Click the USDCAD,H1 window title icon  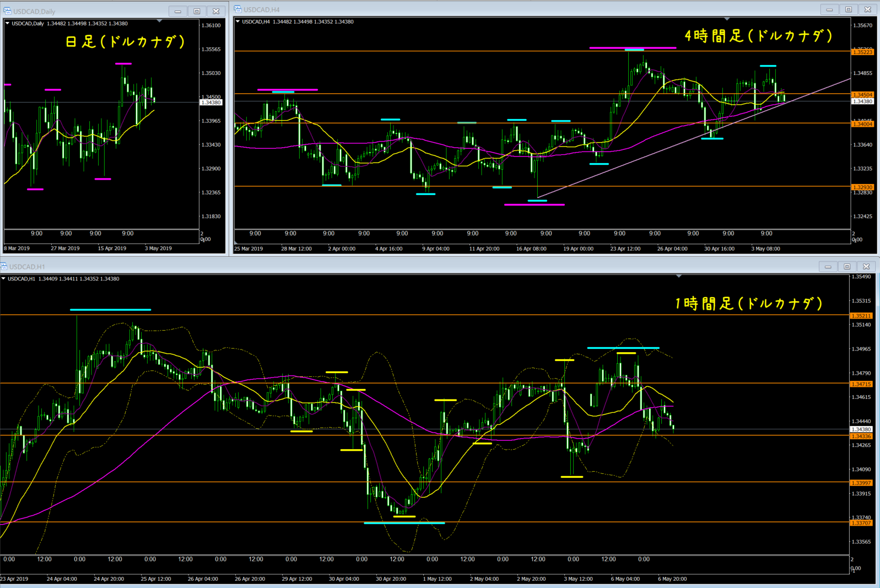click(x=3, y=267)
